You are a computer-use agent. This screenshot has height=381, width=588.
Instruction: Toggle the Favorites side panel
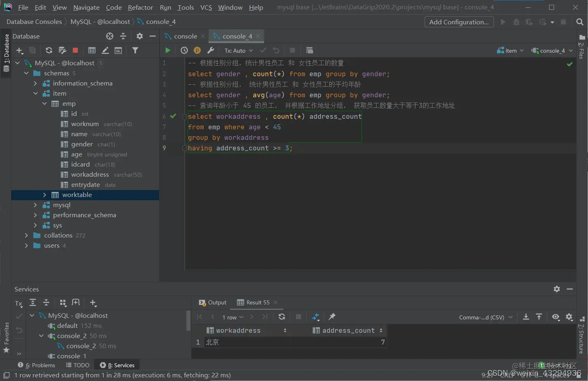[x=6, y=336]
